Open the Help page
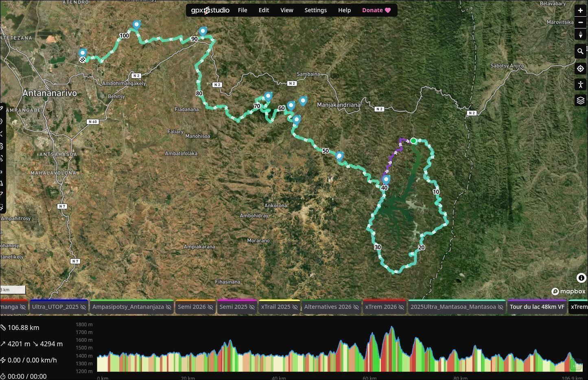The width and height of the screenshot is (588, 380). point(344,10)
